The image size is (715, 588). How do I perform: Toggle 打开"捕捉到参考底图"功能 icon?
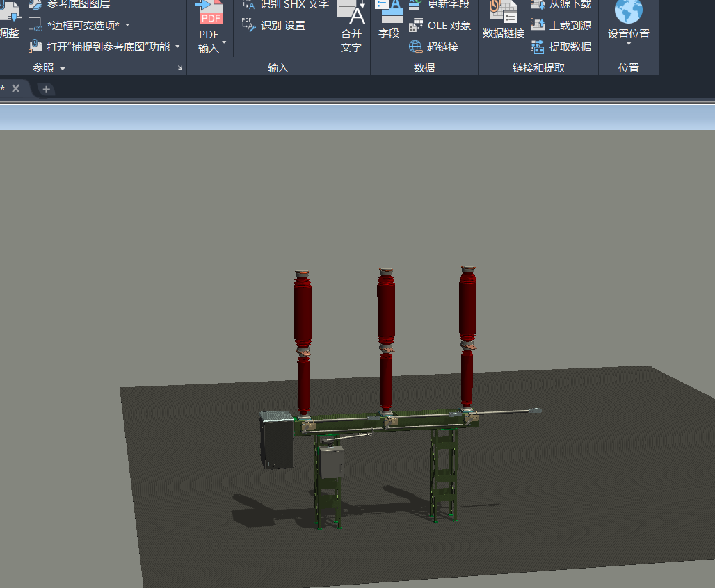click(x=35, y=46)
